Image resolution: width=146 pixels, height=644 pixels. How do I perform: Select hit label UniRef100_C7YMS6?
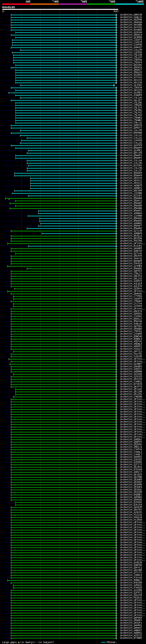pyautogui.click(x=131, y=296)
